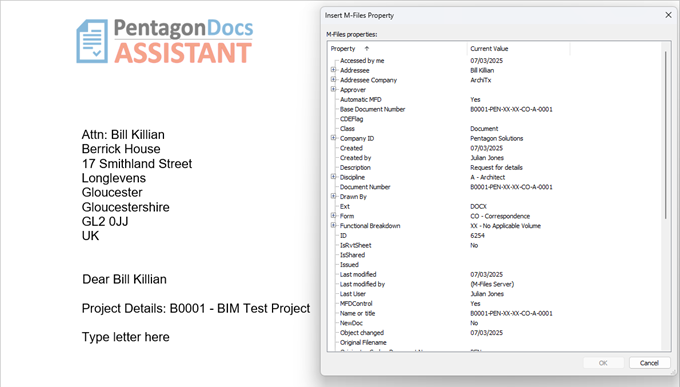
Task: Click the greyed-out OK button
Action: click(x=603, y=363)
